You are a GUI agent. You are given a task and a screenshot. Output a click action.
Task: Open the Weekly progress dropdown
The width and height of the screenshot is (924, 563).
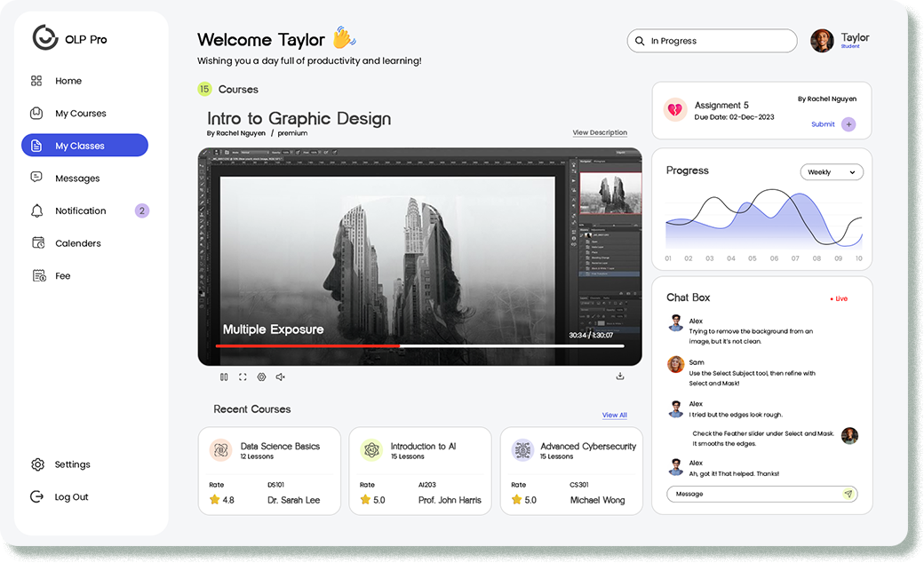pyautogui.click(x=832, y=172)
